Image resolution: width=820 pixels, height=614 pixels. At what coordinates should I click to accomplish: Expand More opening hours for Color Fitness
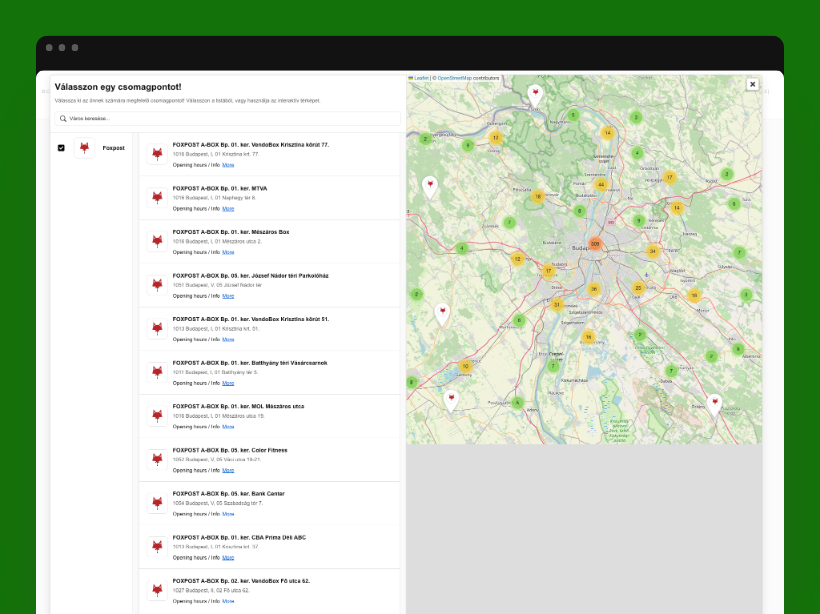point(228,470)
